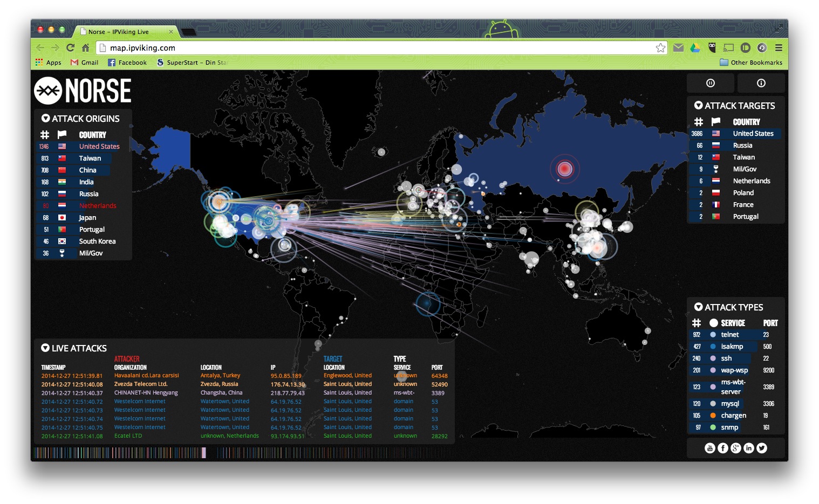Click the red attack pulse over Russia
Screen dimensions: 819x504
click(564, 169)
